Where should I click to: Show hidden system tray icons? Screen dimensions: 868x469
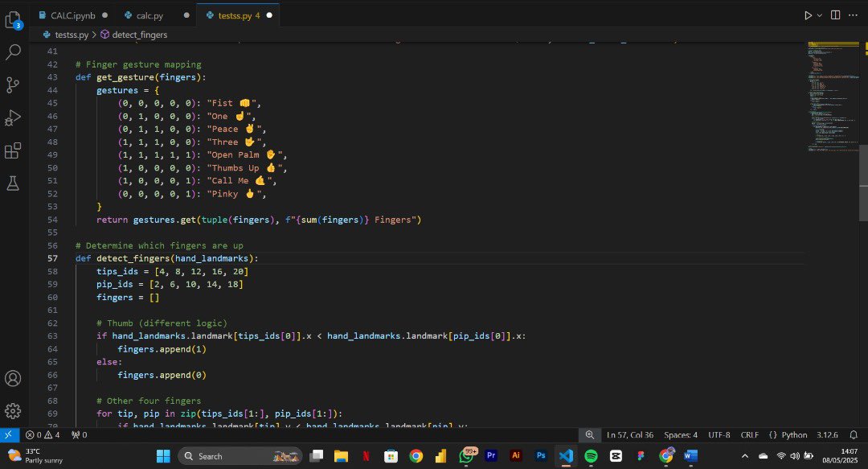[x=744, y=455]
